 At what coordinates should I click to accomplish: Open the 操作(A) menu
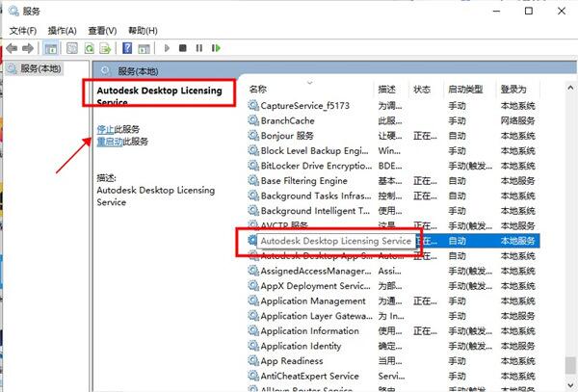[x=63, y=31]
